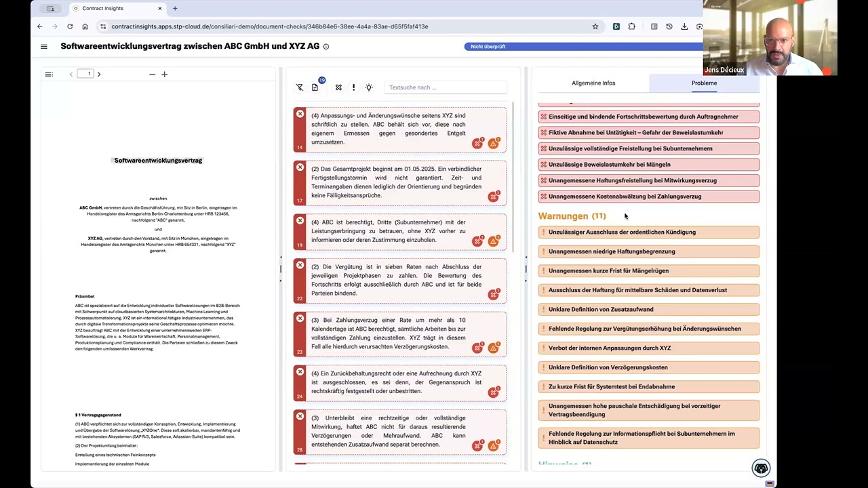
Task: Zoom out of the PDF with minus
Action: tap(152, 74)
